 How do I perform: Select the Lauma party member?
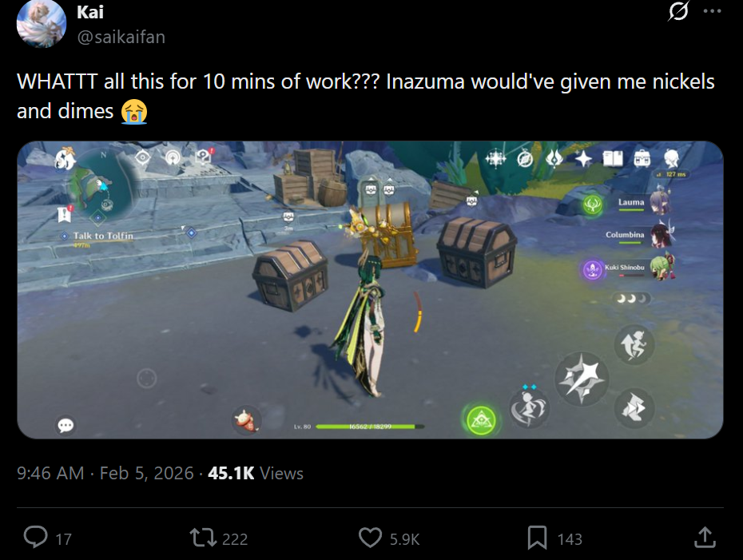(630, 203)
